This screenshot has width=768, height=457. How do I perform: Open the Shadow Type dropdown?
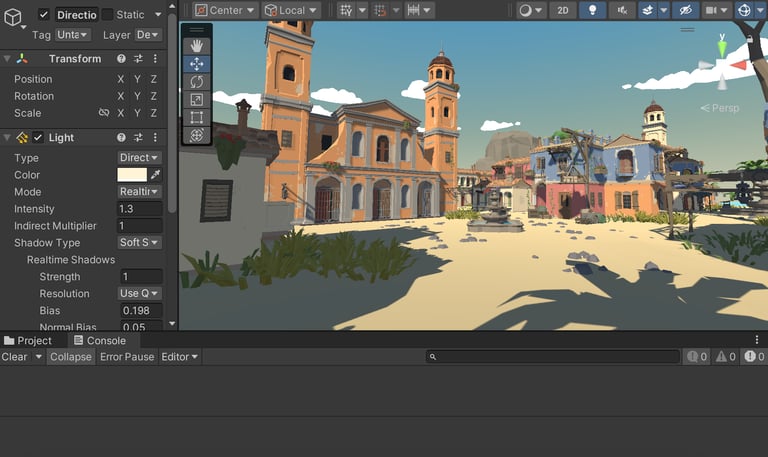(140, 243)
